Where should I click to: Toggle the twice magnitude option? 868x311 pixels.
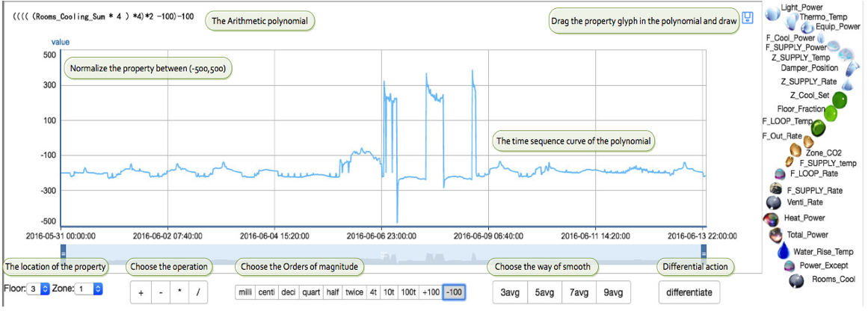pyautogui.click(x=354, y=292)
